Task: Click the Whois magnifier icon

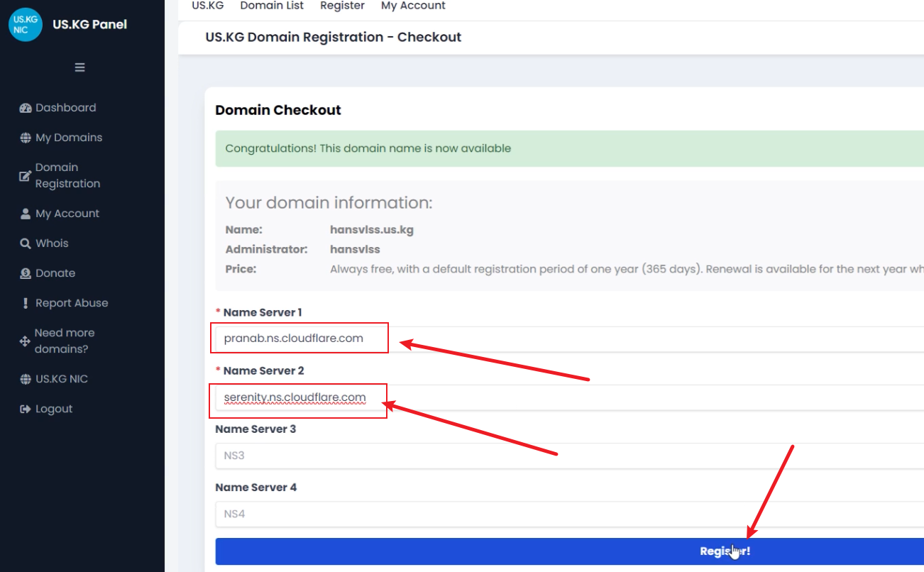Action: tap(25, 243)
